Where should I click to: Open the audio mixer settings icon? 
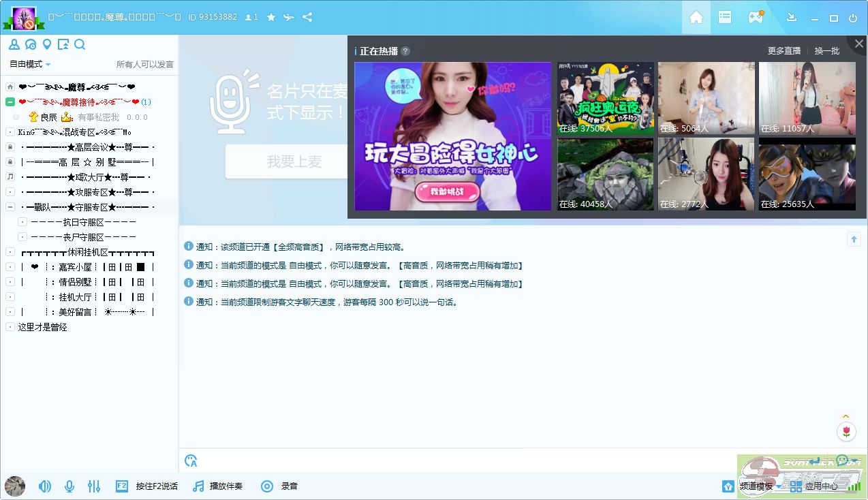tap(94, 486)
